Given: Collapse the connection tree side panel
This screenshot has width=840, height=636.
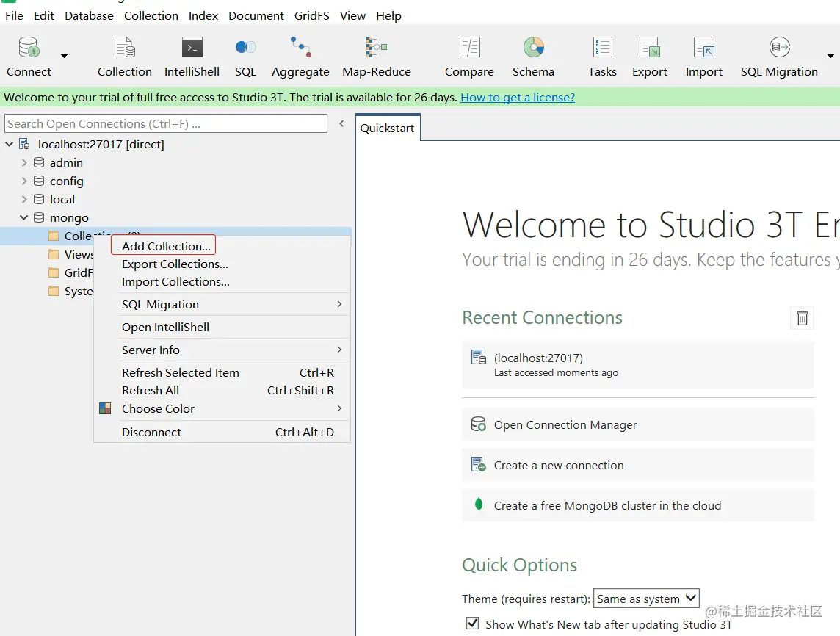Looking at the screenshot, I should pos(341,124).
